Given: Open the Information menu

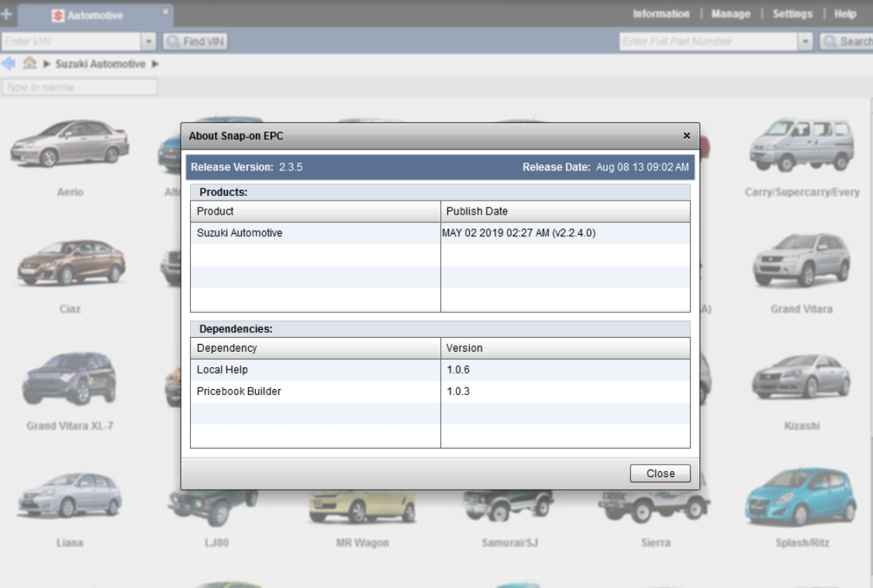Looking at the screenshot, I should 661,14.
